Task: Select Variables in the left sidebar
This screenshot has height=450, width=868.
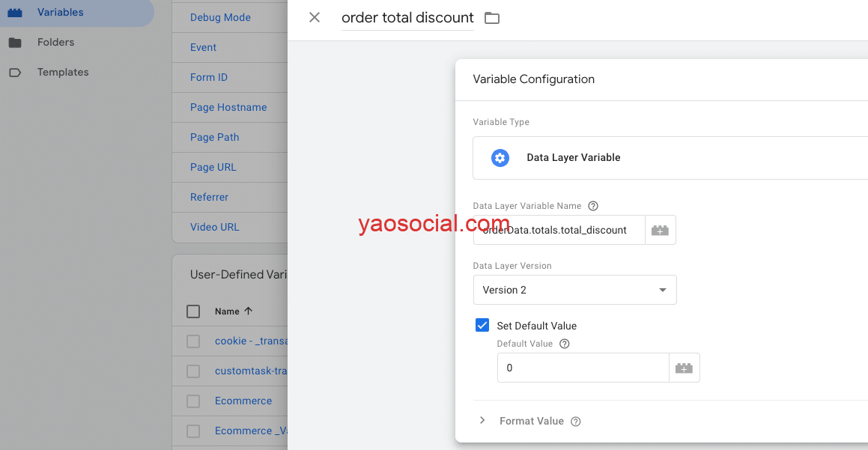Action: point(60,13)
